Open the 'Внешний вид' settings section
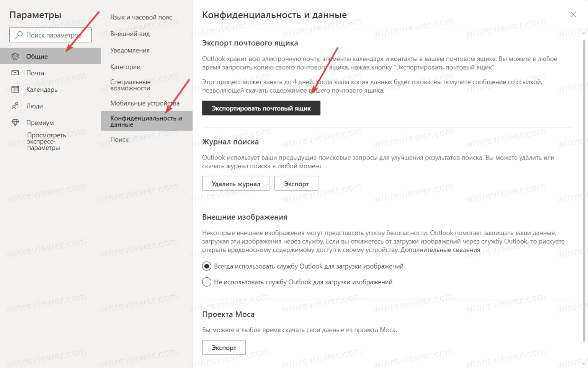Screen dimensions: 588x368 pos(130,34)
